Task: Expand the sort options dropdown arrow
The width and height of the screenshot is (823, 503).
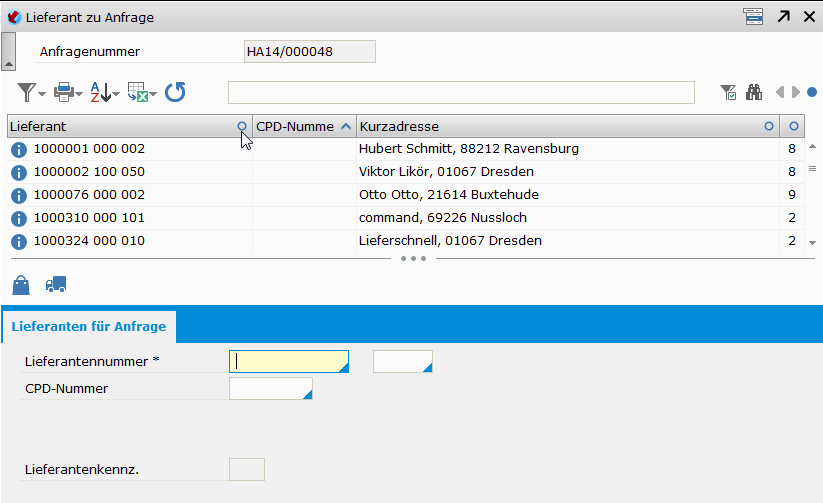Action: coord(117,95)
